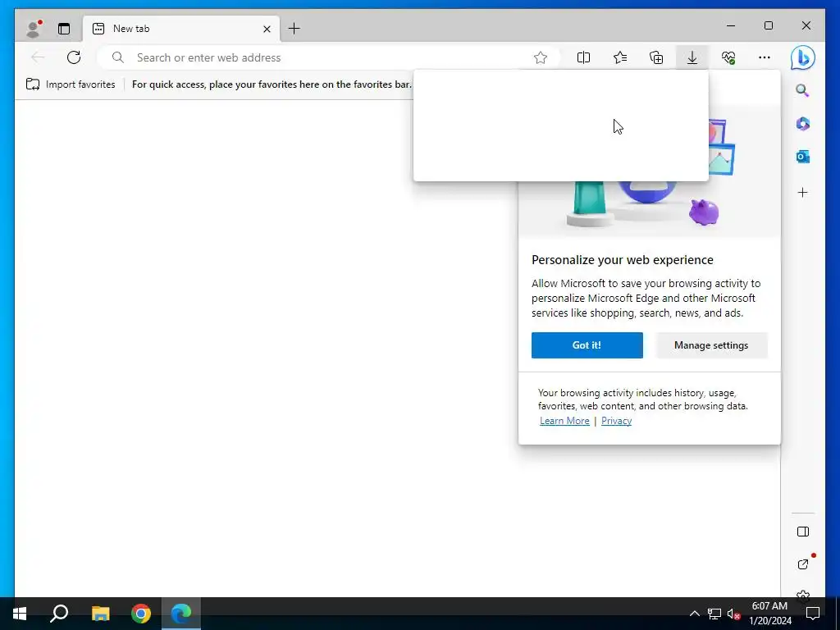Open the profile avatar menu
Viewport: 840px width, 630px height.
(34, 29)
